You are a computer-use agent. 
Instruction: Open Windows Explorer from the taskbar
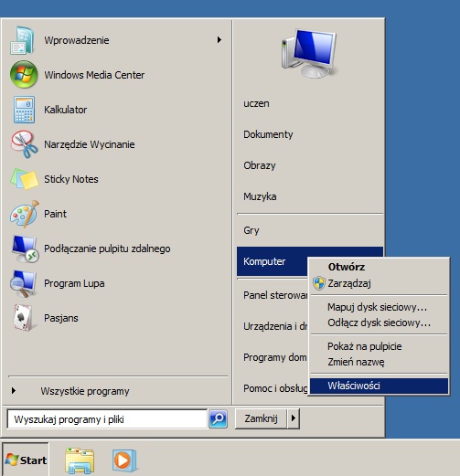point(80,460)
